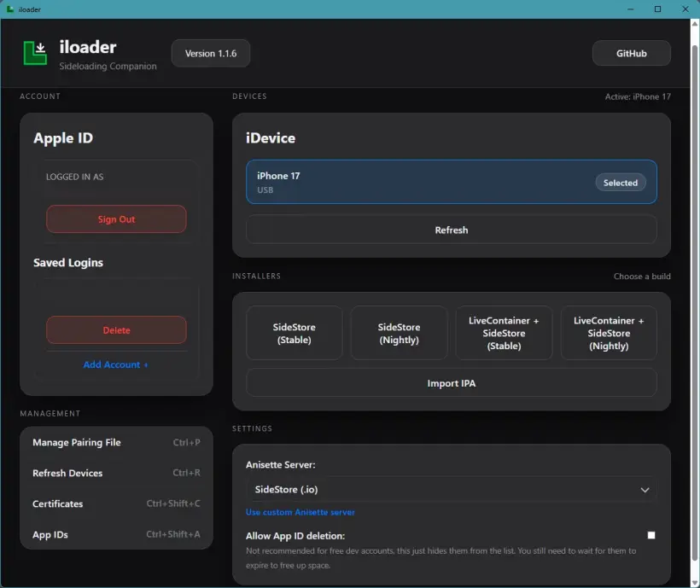
Task: Click the small iloader title bar icon
Action: [x=10, y=9]
